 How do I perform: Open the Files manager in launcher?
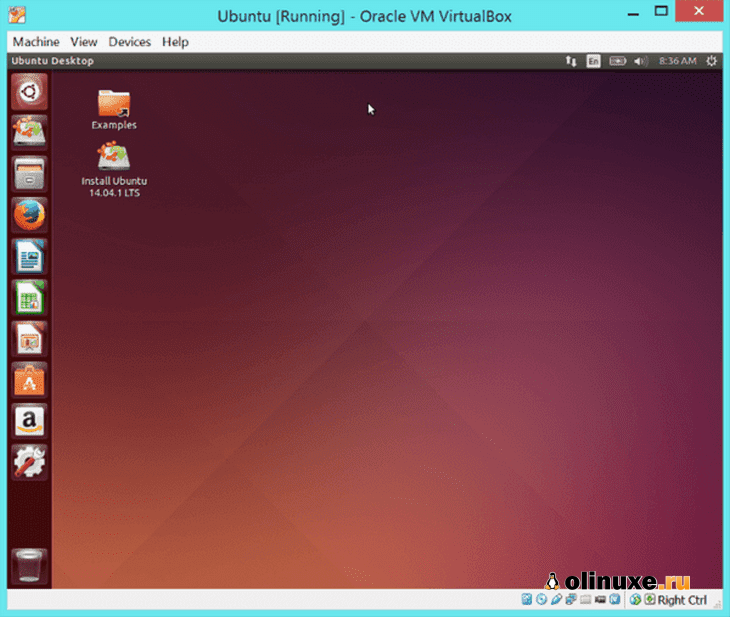pos(29,174)
